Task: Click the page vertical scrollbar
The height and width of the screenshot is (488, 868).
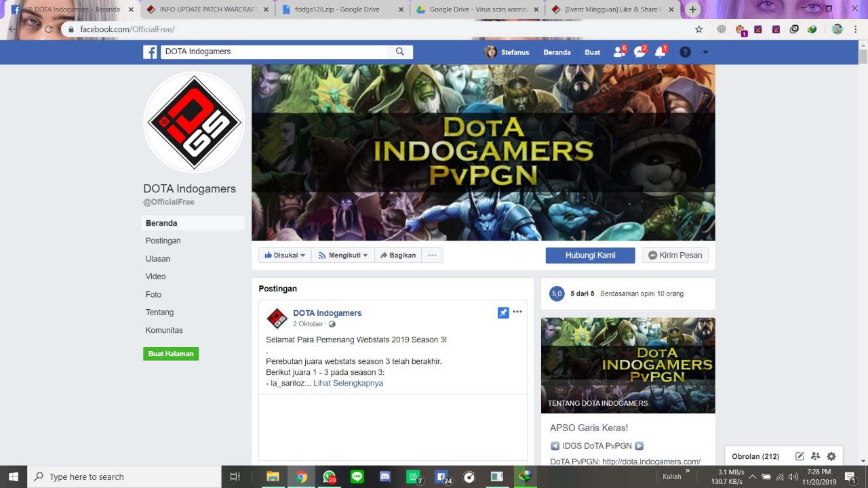Action: pyautogui.click(x=863, y=56)
